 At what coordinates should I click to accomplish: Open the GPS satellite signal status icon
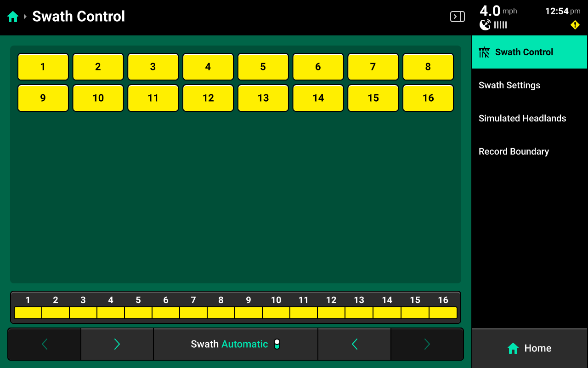485,25
